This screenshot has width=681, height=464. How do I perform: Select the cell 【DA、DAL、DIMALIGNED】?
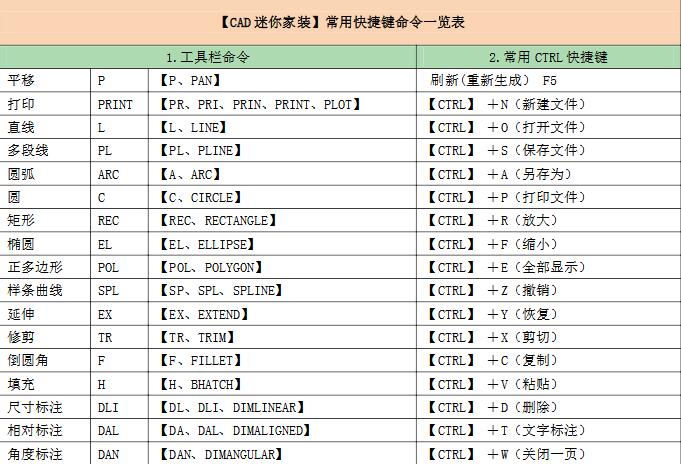[x=282, y=431]
